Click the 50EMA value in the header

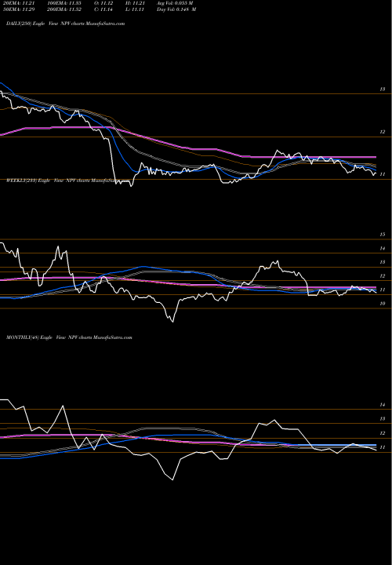click(18, 9)
